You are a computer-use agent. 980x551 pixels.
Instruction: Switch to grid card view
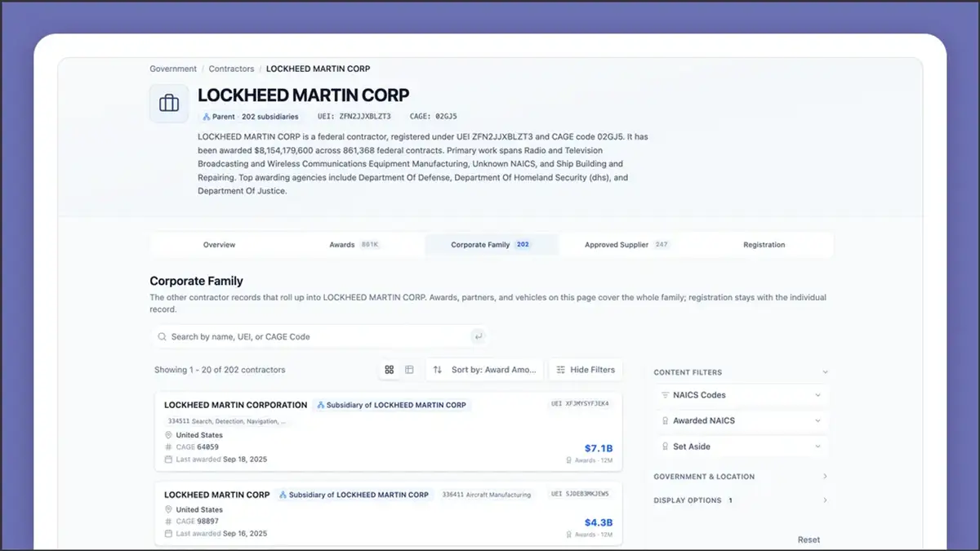(x=390, y=370)
